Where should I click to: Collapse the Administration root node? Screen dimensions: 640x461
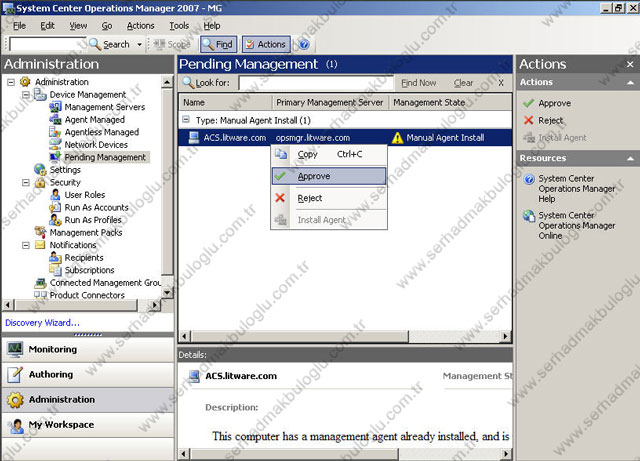click(x=11, y=82)
